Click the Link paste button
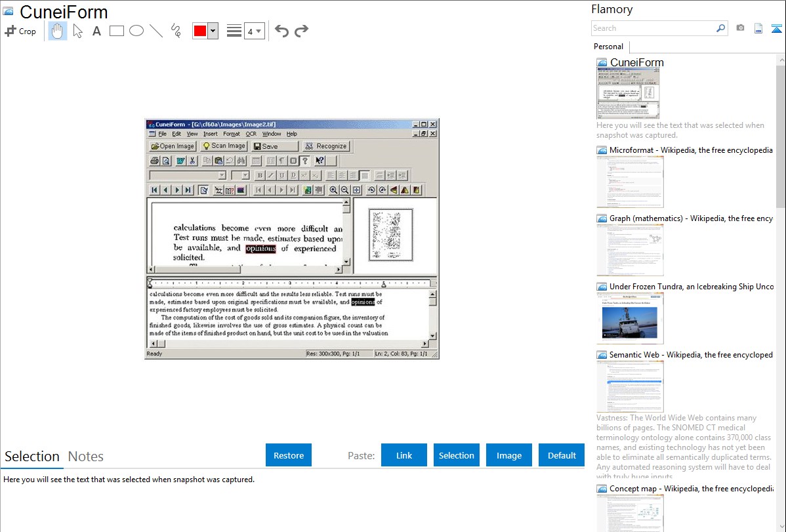This screenshot has width=786, height=532. tap(404, 455)
